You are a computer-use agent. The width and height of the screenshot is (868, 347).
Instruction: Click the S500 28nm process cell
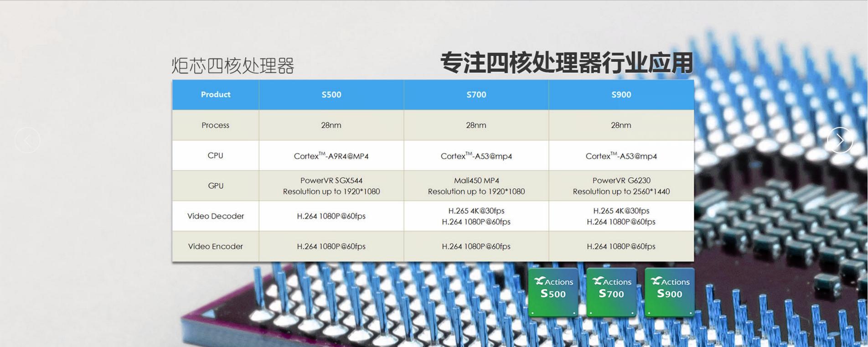(x=331, y=125)
